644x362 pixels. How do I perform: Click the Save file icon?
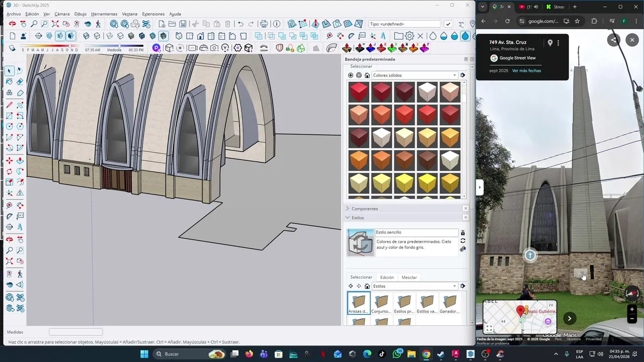coord(183,24)
